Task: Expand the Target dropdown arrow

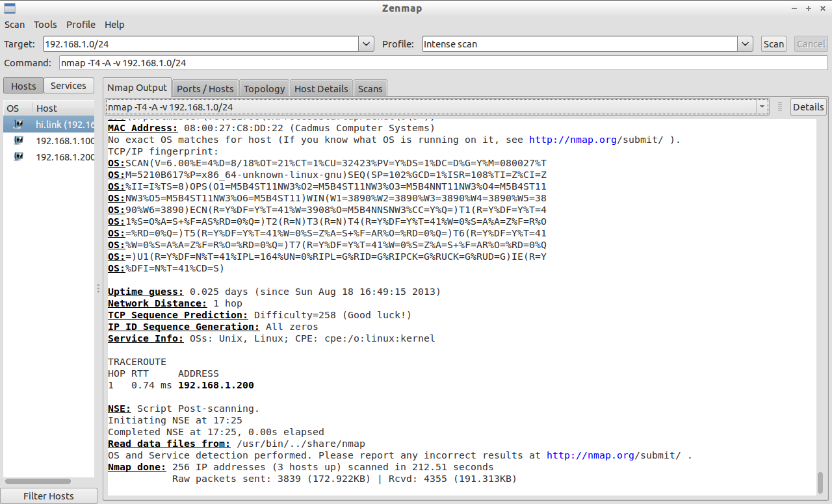Action: [x=367, y=44]
